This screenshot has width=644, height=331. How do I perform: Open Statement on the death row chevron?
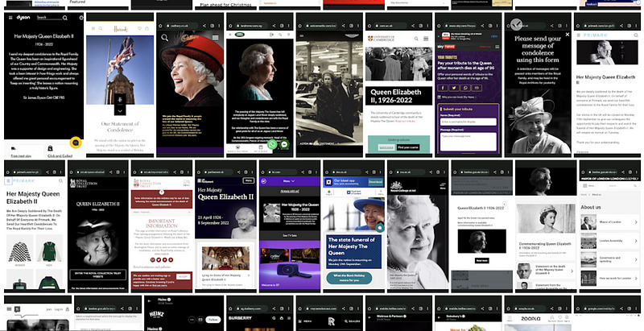[x=572, y=271]
